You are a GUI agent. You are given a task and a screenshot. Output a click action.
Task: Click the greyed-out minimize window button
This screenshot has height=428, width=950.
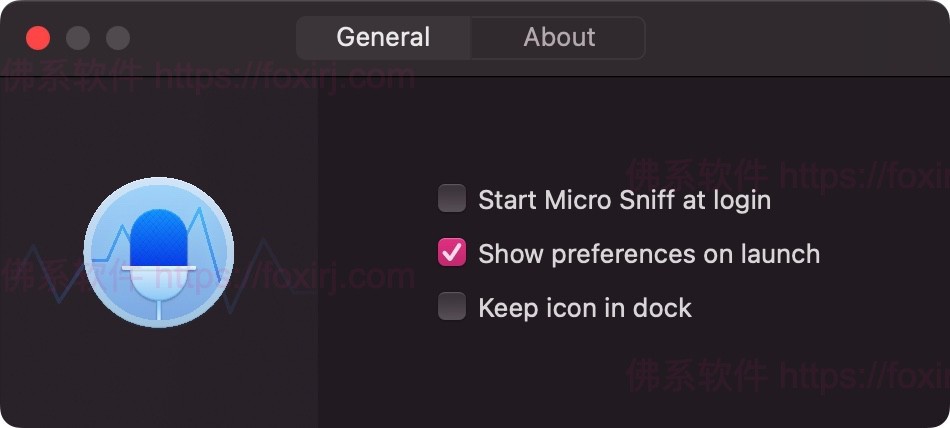pyautogui.click(x=78, y=38)
